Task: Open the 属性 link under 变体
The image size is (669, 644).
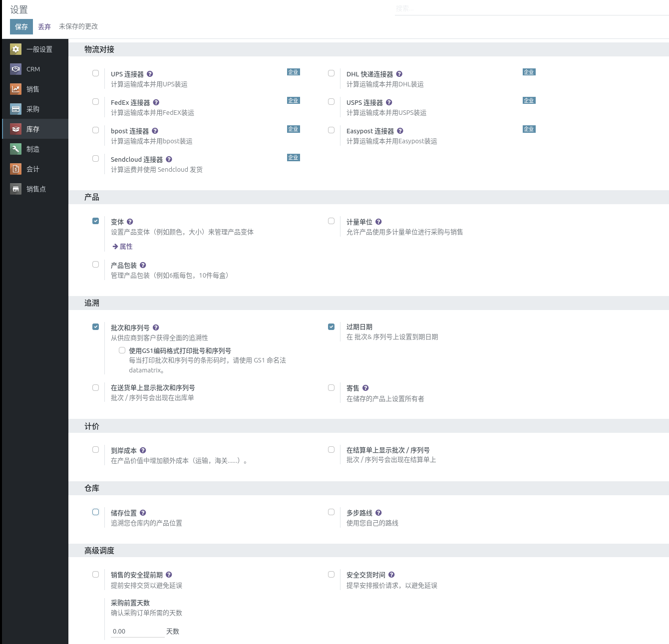Action: 123,247
